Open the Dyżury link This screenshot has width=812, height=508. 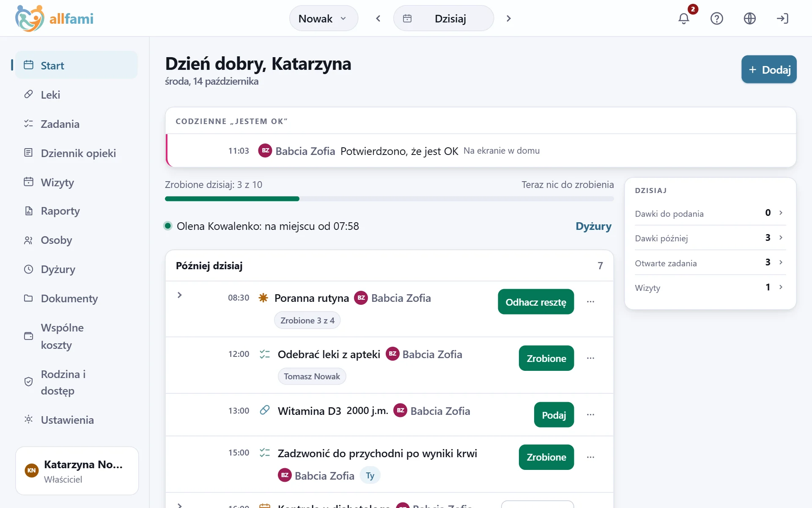(593, 226)
